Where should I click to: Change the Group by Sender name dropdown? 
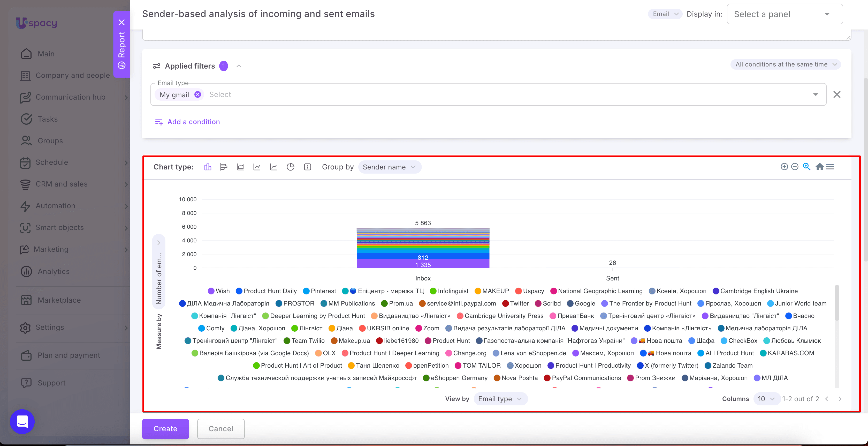pyautogui.click(x=389, y=167)
